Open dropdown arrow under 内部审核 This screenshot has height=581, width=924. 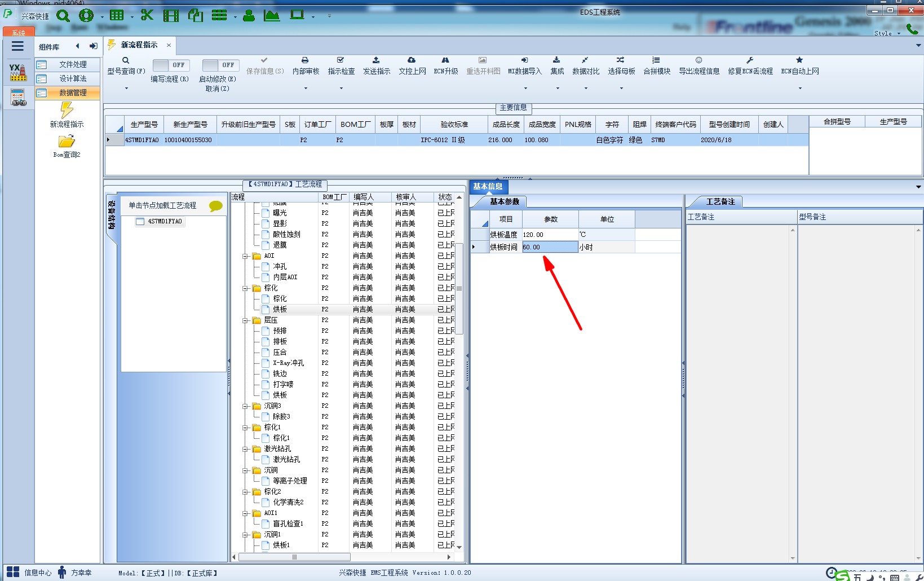[x=306, y=88]
